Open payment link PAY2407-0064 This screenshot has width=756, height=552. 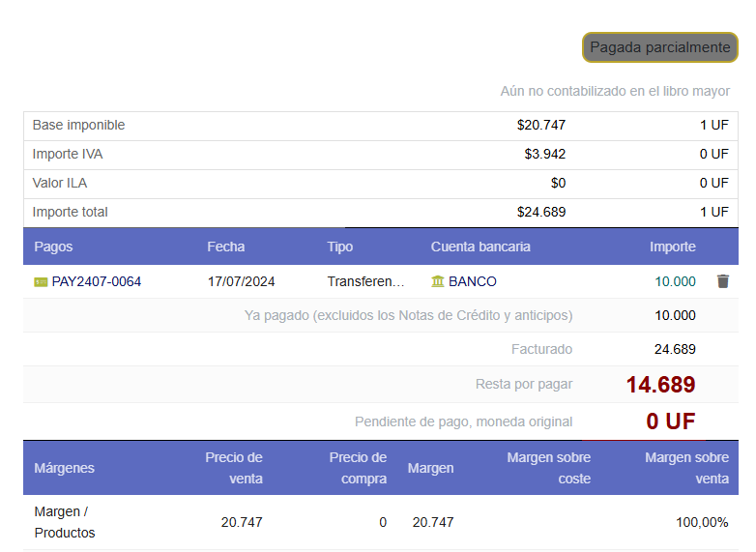coord(97,281)
